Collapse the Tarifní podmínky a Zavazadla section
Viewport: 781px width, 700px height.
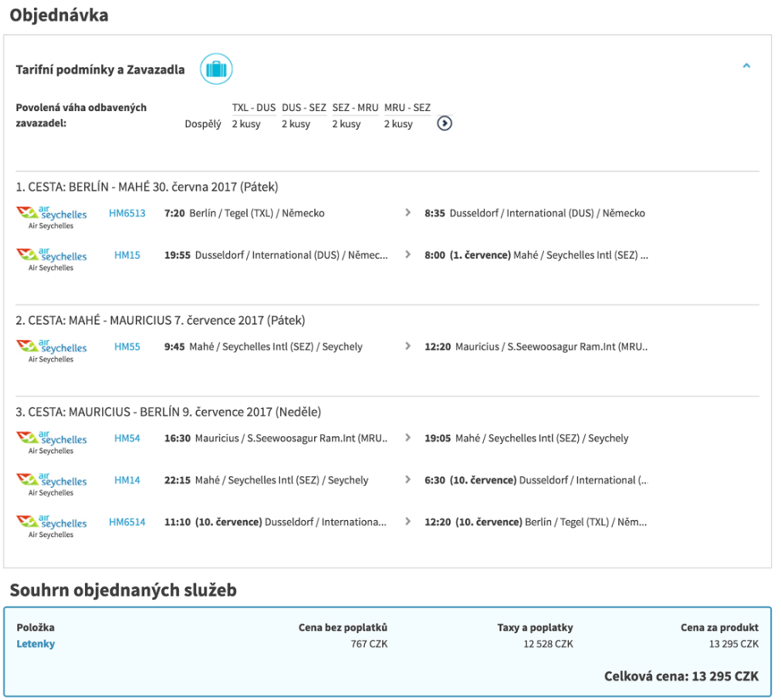click(746, 65)
